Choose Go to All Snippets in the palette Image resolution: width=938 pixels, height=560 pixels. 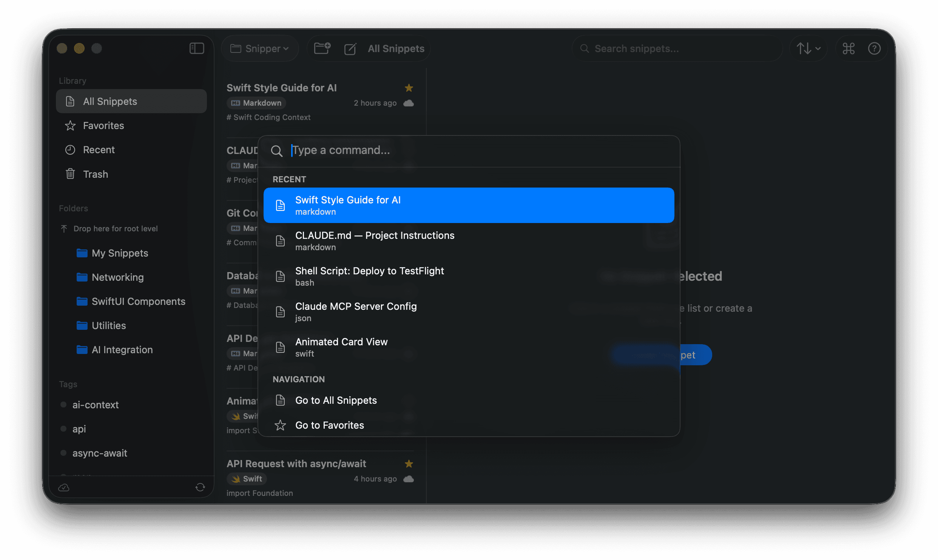[x=336, y=400]
